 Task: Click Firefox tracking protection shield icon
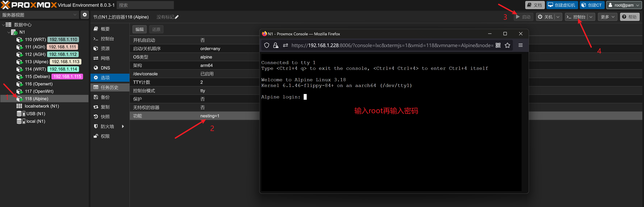coord(267,45)
